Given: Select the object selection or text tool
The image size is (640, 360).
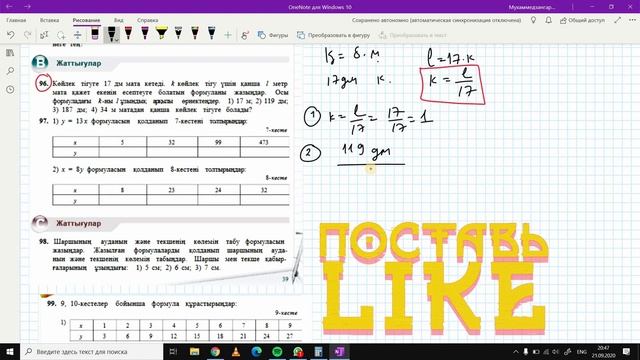Looking at the screenshot, I should (x=44, y=35).
